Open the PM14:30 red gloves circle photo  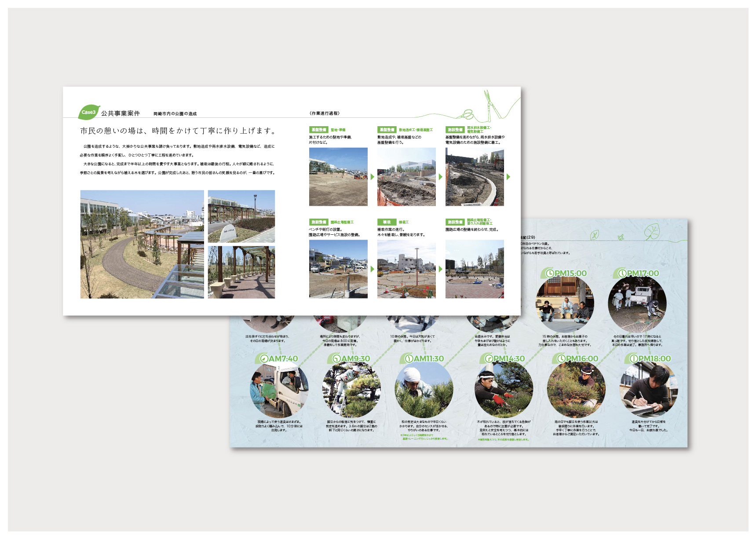pyautogui.click(x=504, y=389)
